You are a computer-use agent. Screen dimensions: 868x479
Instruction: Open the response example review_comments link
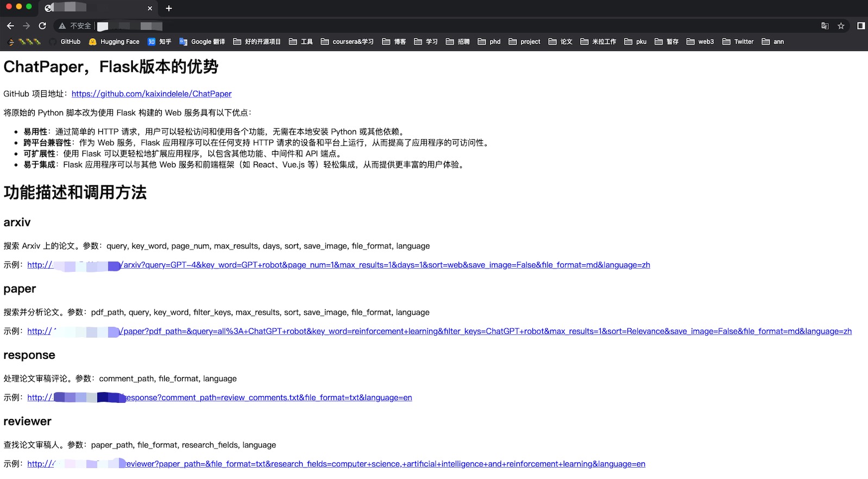[x=219, y=398]
